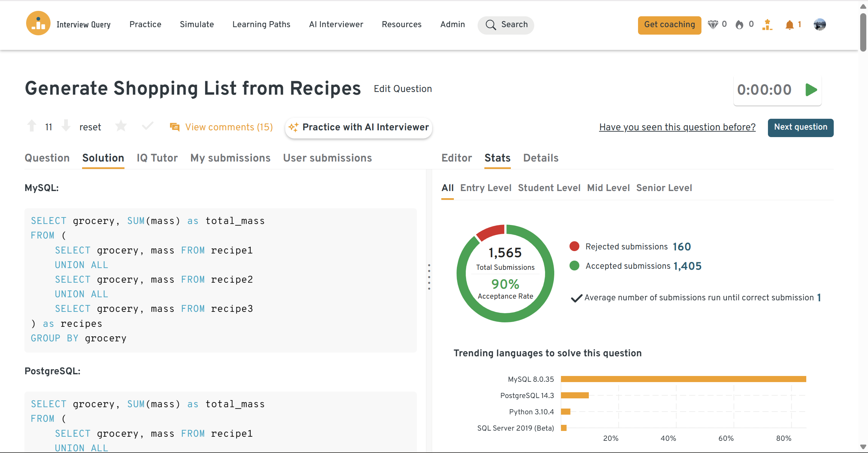This screenshot has width=868, height=453.
Task: Switch to the Details tab
Action: [541, 158]
